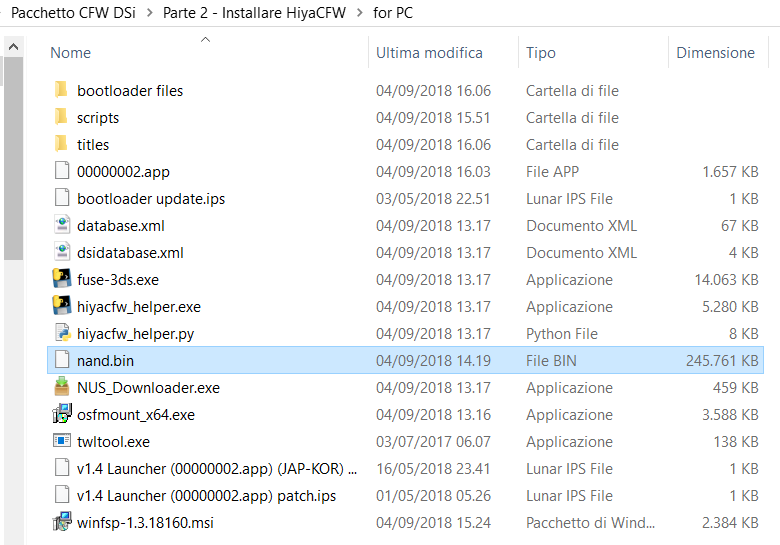Click date '03/07/2017 06.07' of twltool.exe

pos(433,441)
